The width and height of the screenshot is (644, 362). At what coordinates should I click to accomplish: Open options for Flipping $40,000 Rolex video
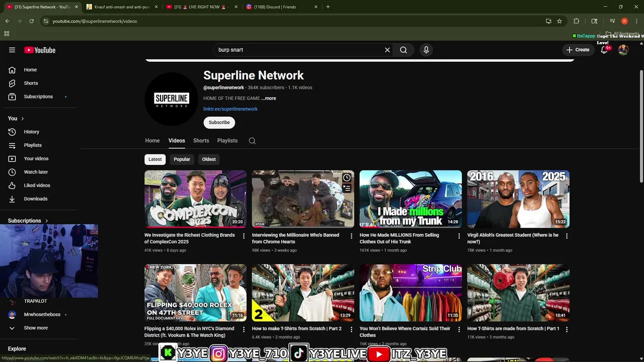(x=244, y=329)
